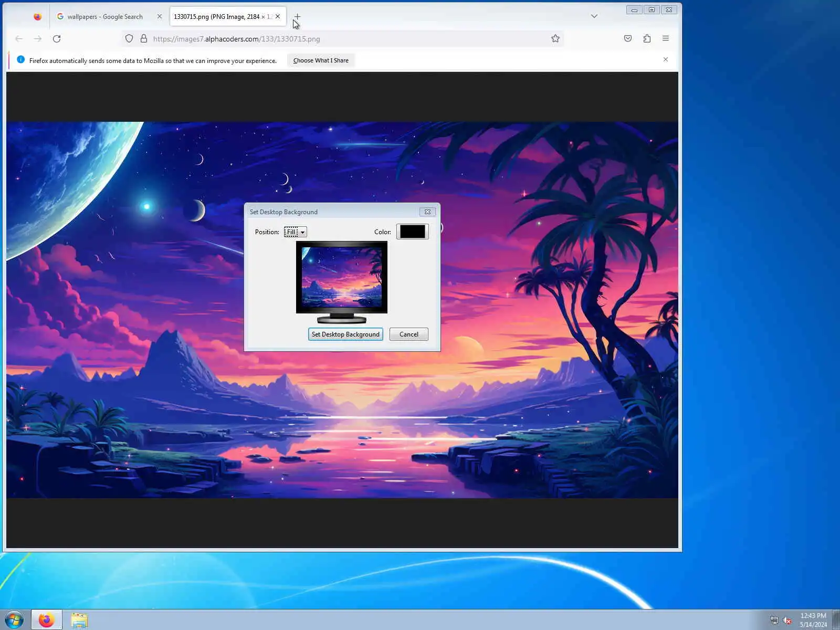Screen dimensions: 840x630
Task: Click the info icon in notification bar
Action: pos(21,60)
